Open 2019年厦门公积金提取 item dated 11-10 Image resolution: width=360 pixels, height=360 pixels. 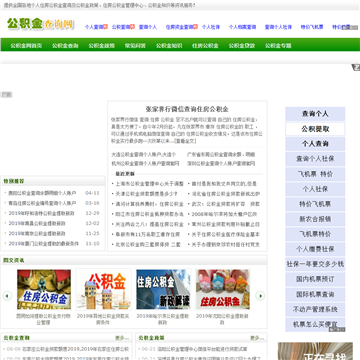pyautogui.click(x=44, y=244)
